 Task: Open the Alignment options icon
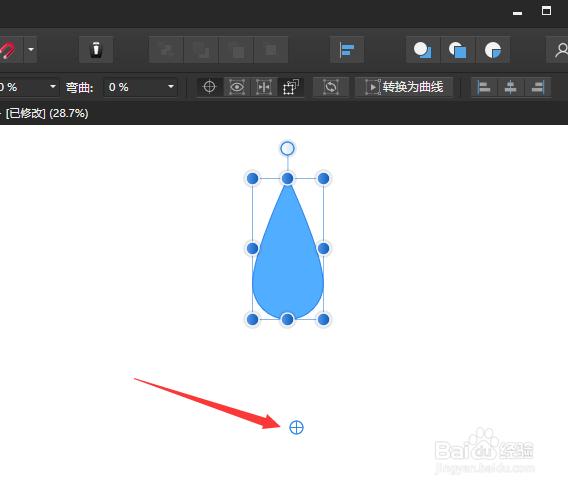347,50
